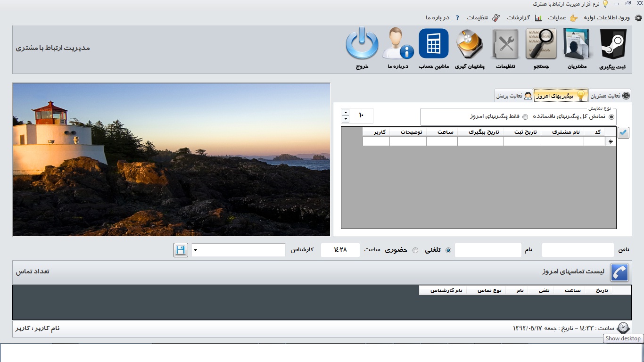Image resolution: width=644 pixels, height=362 pixels.
Task: Switch to the فعالیت پرسنل tab
Action: tap(513, 96)
